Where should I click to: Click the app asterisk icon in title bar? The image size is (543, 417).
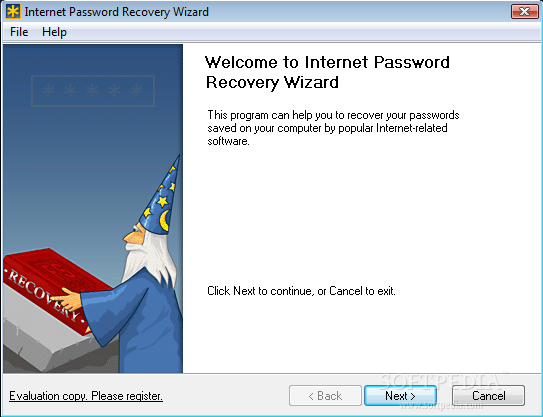(x=13, y=11)
